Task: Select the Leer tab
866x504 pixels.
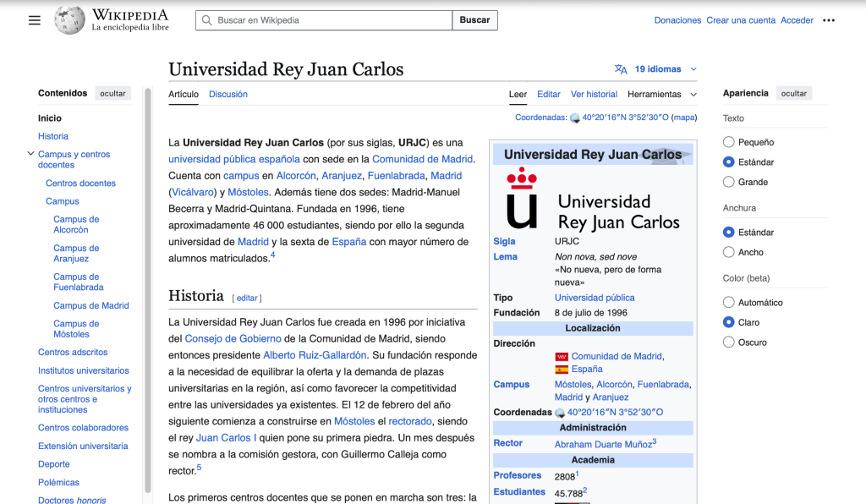Action: coord(518,95)
